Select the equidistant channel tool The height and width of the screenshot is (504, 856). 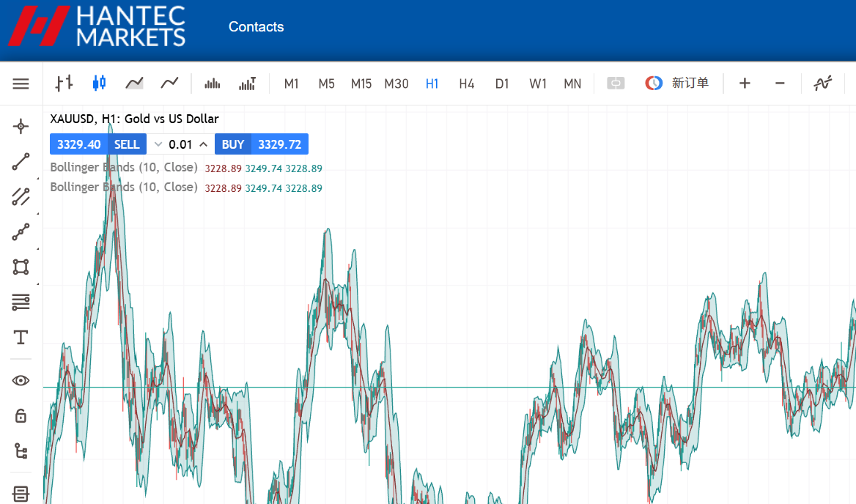(x=21, y=197)
